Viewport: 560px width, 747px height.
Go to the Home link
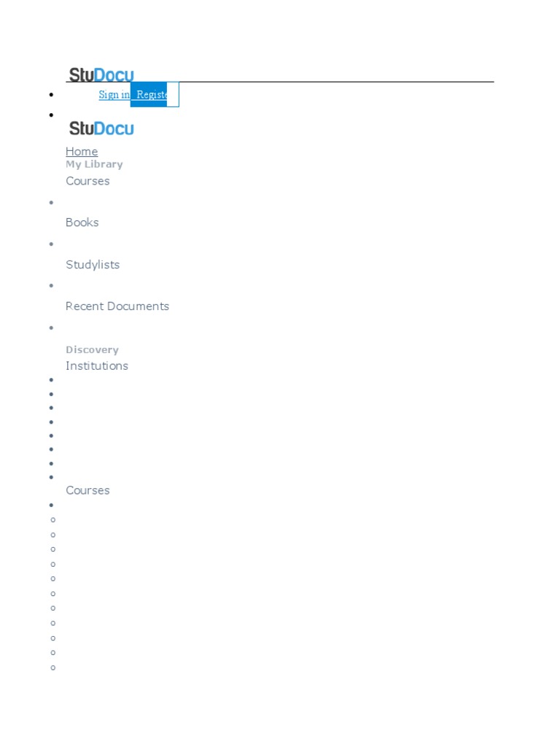82,152
